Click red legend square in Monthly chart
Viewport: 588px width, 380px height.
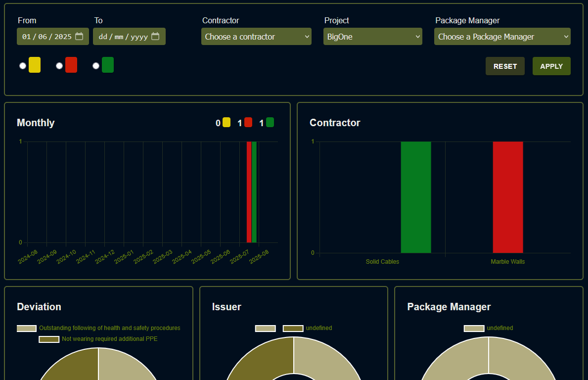pos(248,122)
